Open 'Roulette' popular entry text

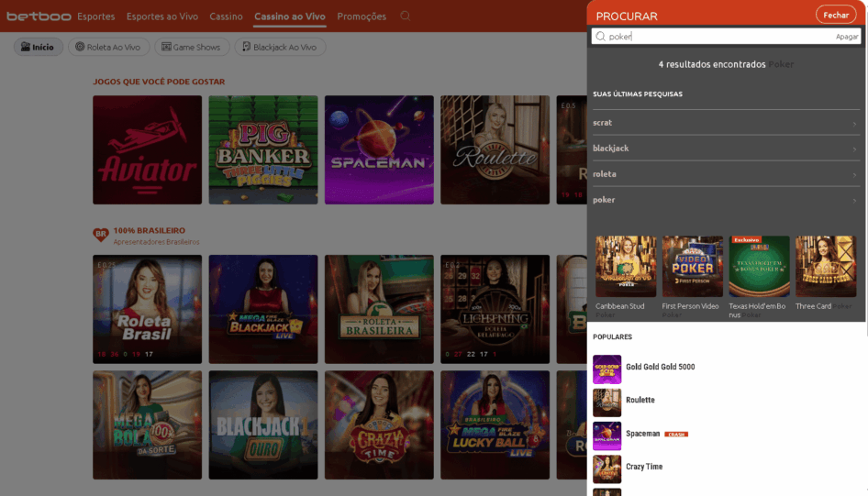coord(640,400)
